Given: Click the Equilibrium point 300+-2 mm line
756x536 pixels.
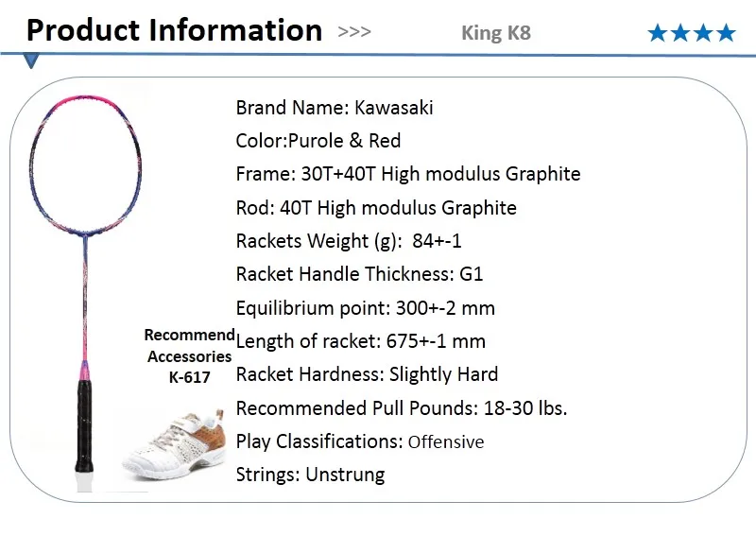Looking at the screenshot, I should 365,308.
